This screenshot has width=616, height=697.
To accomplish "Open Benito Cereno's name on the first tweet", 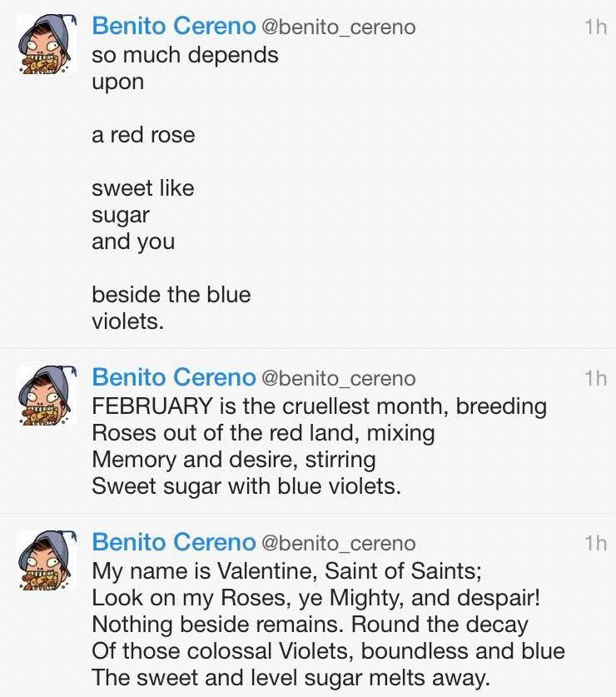I will tap(174, 26).
